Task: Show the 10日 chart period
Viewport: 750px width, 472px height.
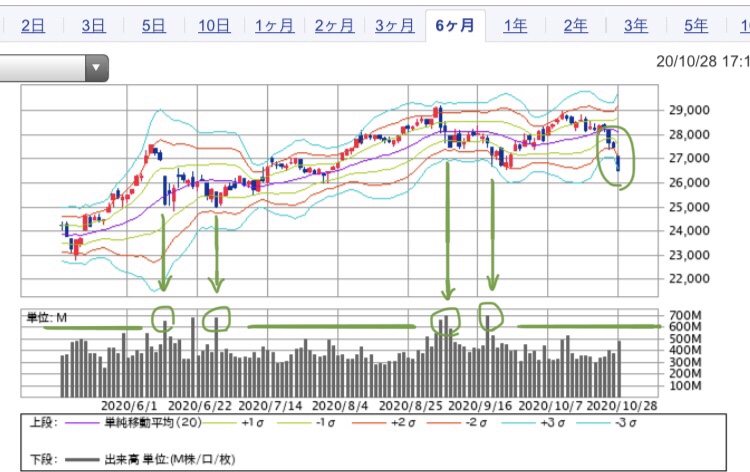Action: pyautogui.click(x=213, y=26)
